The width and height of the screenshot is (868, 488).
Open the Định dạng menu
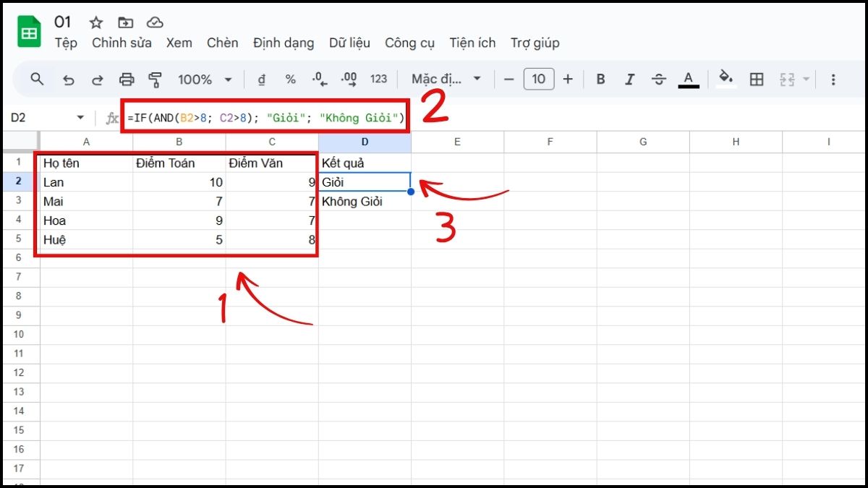(x=284, y=43)
